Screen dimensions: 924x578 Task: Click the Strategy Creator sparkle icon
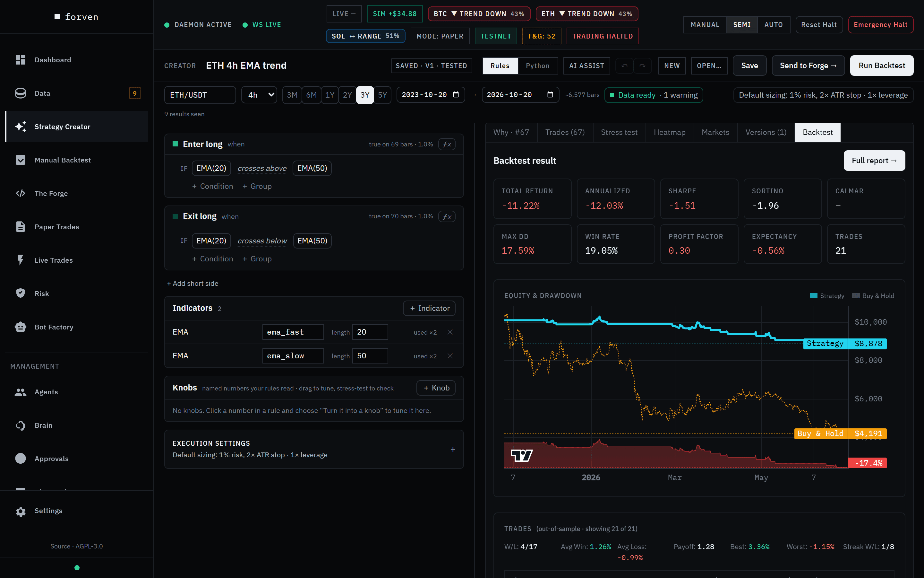(20, 127)
